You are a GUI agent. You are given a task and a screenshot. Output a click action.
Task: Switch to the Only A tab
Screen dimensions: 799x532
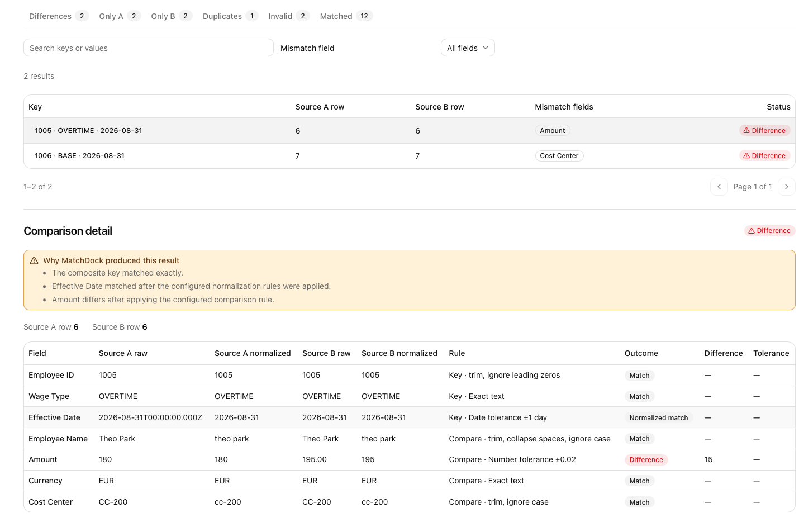pos(120,16)
